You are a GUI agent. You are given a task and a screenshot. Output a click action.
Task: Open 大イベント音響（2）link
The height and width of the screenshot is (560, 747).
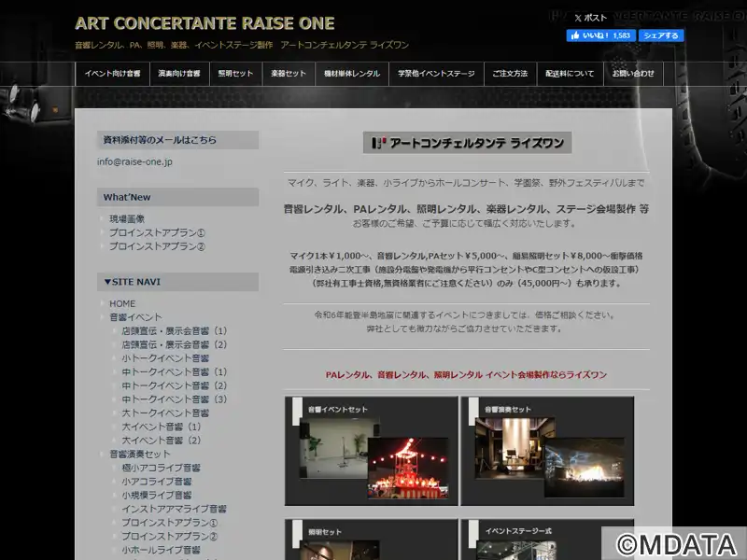tap(162, 441)
